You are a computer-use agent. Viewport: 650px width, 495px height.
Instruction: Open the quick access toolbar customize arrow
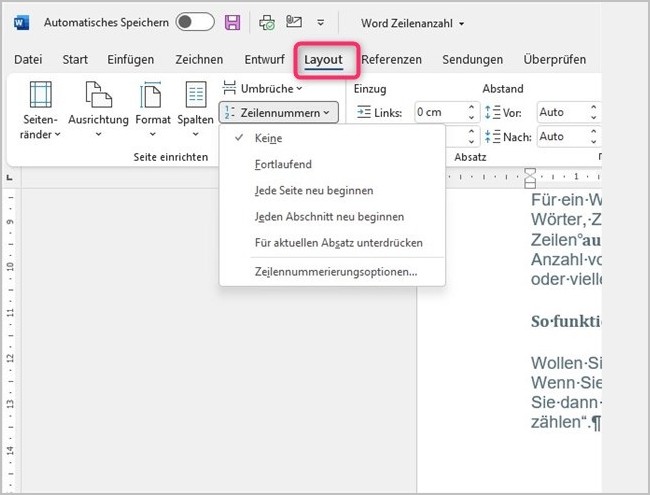pos(320,22)
